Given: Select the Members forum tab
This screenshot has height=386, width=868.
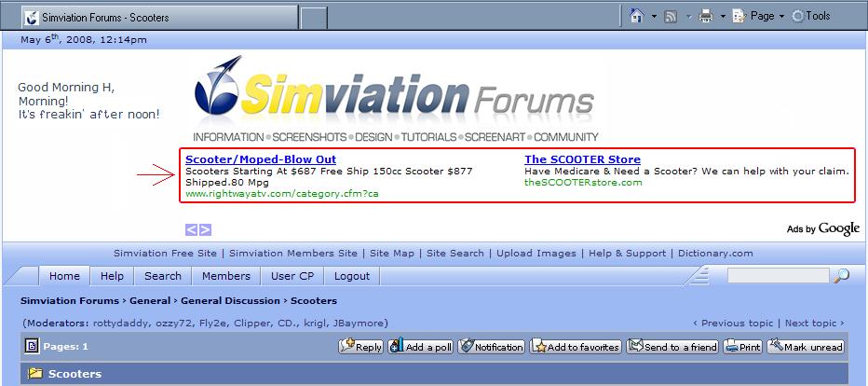Looking at the screenshot, I should 226,276.
